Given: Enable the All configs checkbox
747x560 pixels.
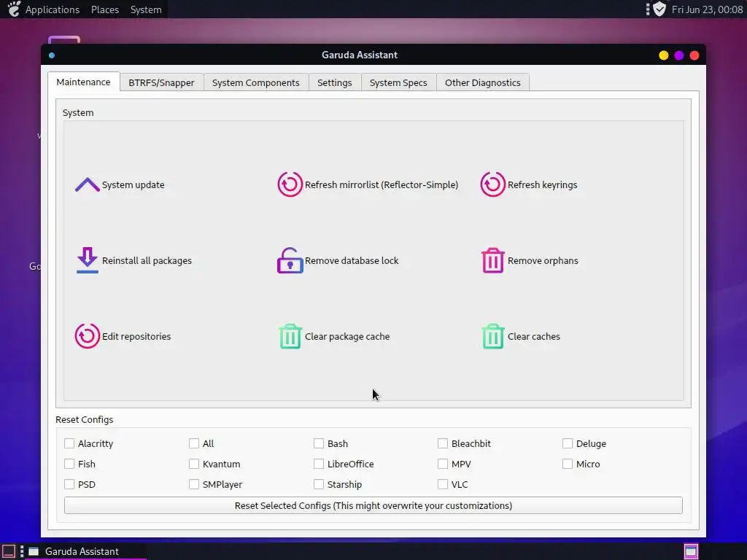Looking at the screenshot, I should pos(194,443).
